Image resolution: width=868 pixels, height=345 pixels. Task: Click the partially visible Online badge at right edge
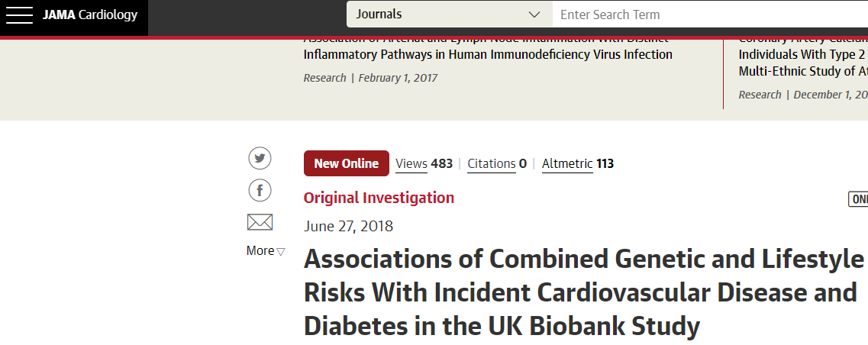[858, 199]
